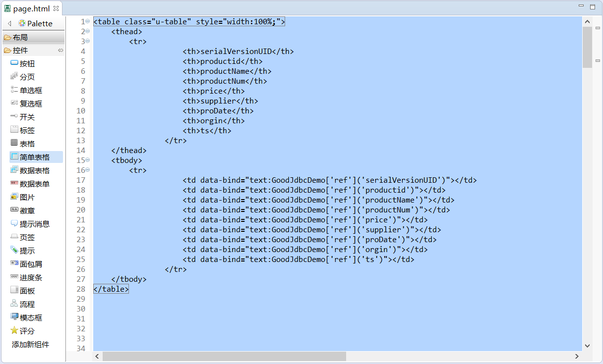This screenshot has width=603, height=364.
Task: Choose the 图片 image widget
Action: [27, 197]
